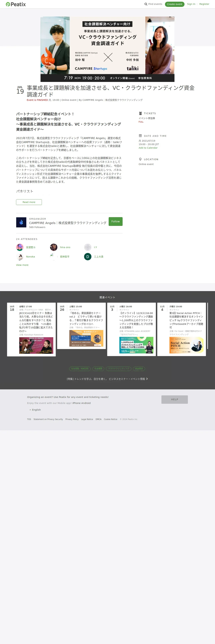This screenshot has width=215, height=644.
Task: Click the tickets icon
Action: pyautogui.click(x=140, y=113)
